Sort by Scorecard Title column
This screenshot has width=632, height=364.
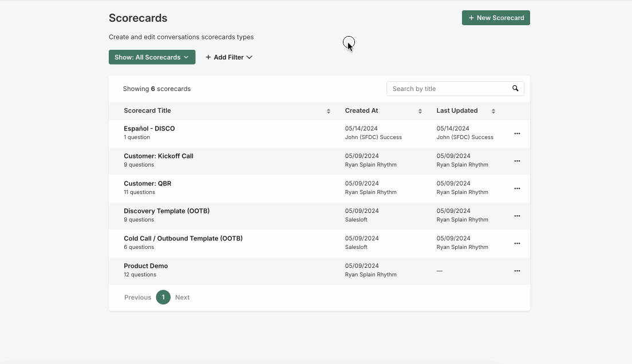click(x=328, y=110)
